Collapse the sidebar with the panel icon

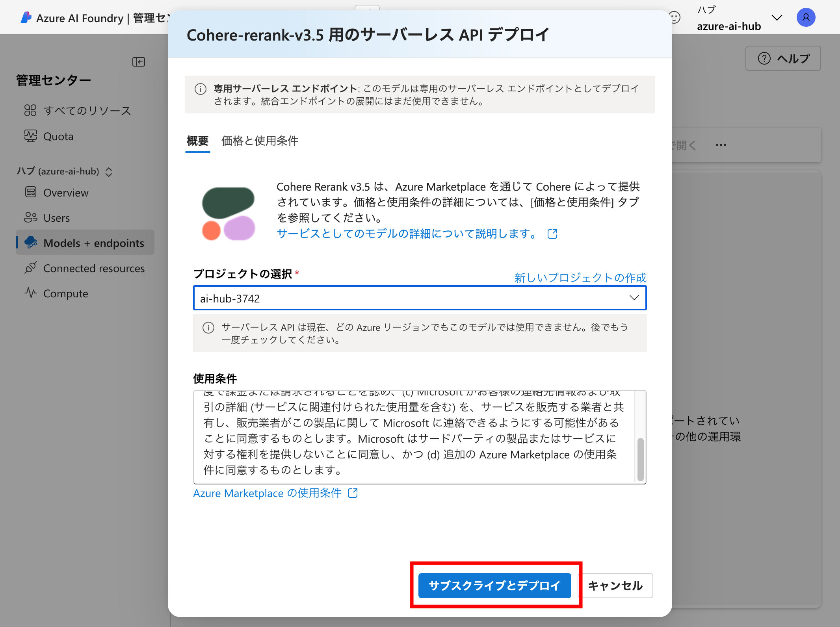pos(138,62)
